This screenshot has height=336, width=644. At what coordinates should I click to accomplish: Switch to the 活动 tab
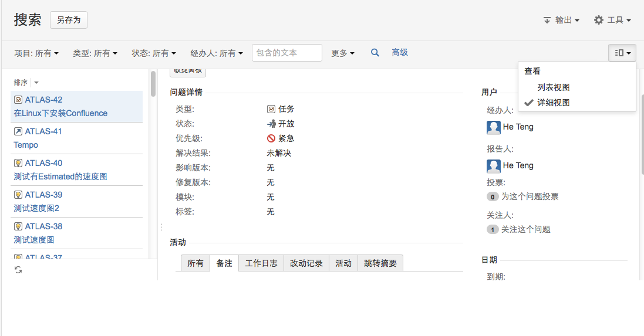point(343,263)
